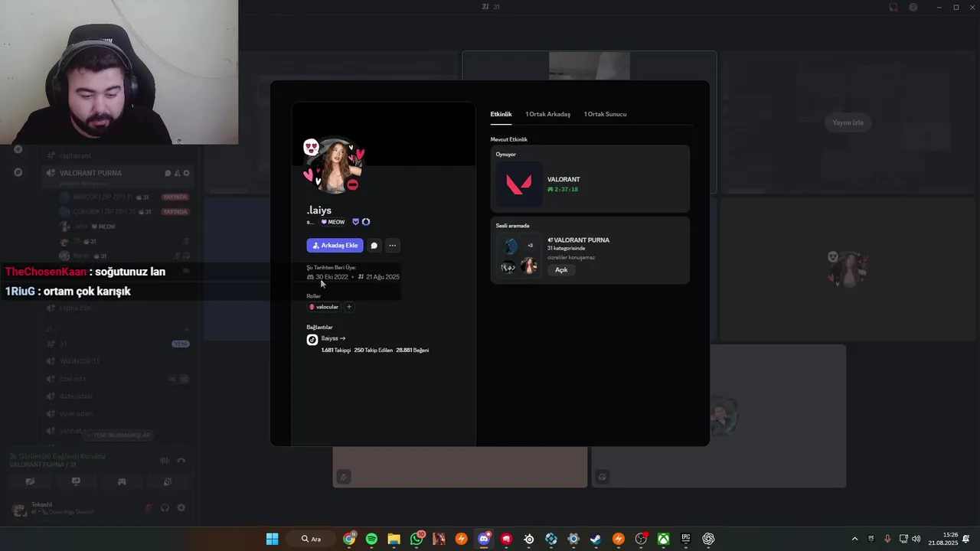Viewport: 980px width, 551px height.
Task: Open the 1 Ortak Arkadaş tab
Action: coord(547,114)
